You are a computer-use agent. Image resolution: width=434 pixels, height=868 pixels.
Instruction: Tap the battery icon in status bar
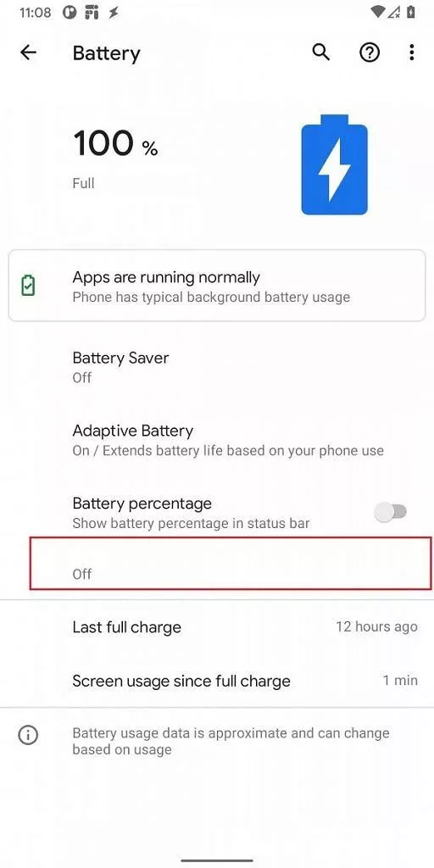tap(411, 12)
